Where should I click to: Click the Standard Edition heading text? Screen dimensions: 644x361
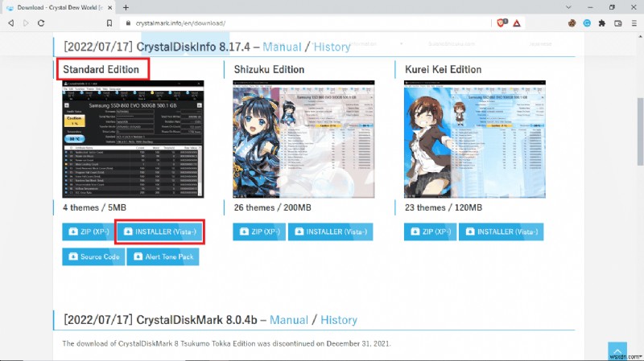pyautogui.click(x=101, y=69)
